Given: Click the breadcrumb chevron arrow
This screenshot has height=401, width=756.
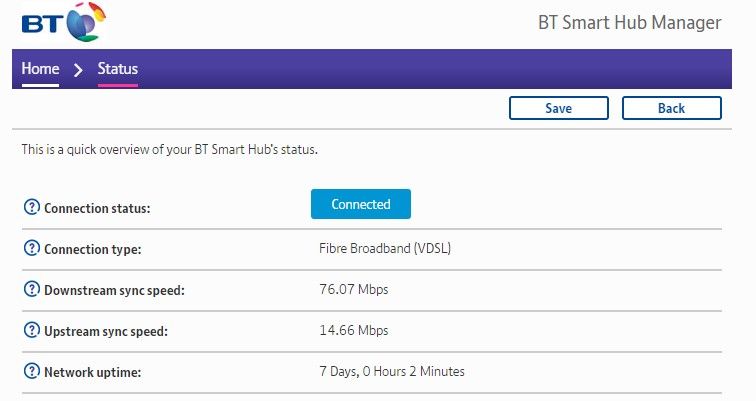Looking at the screenshot, I should click(x=78, y=70).
